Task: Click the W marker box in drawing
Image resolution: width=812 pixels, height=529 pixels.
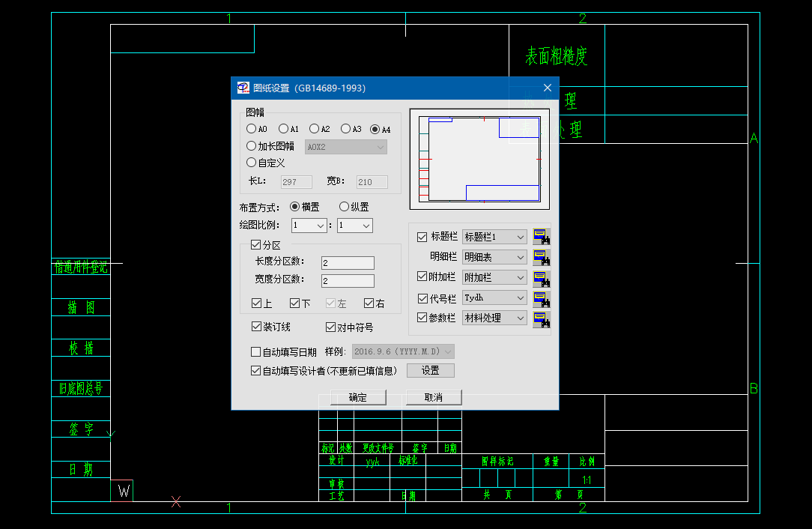Action: point(122,491)
